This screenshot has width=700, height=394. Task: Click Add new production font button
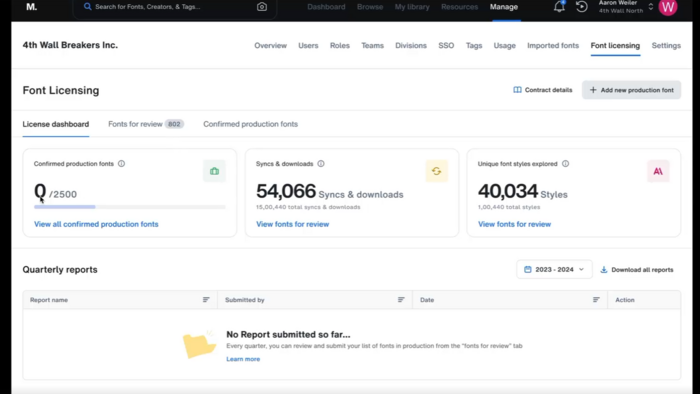tap(631, 90)
